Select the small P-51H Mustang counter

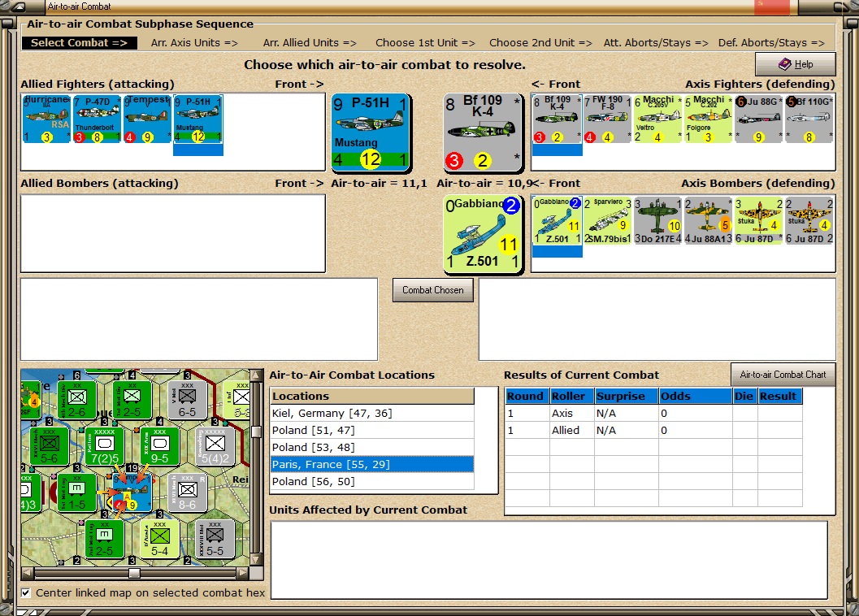197,119
